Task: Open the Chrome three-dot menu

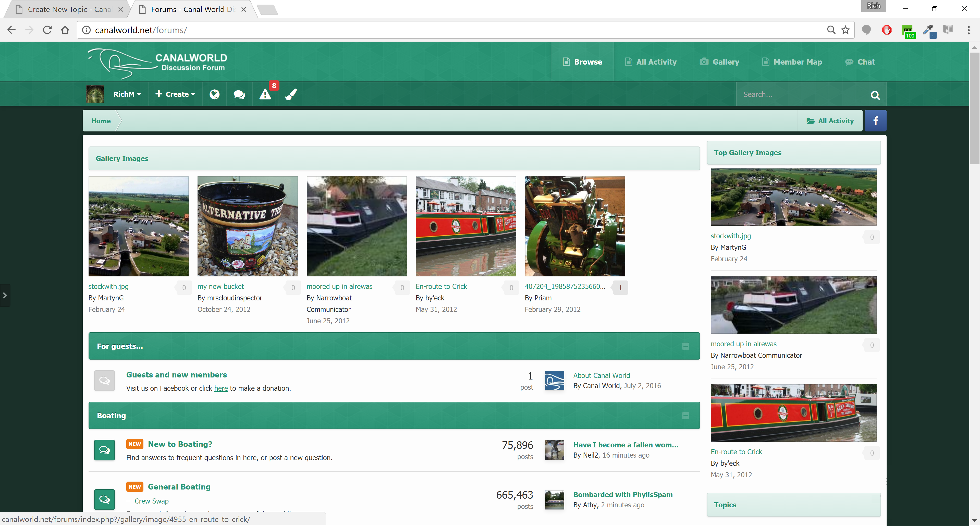Action: point(968,30)
